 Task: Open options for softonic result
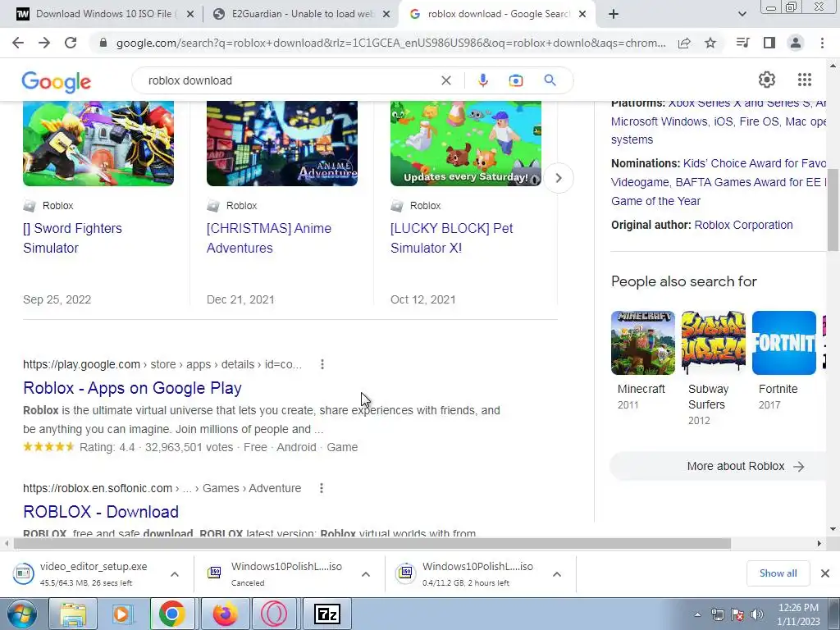pos(322,488)
